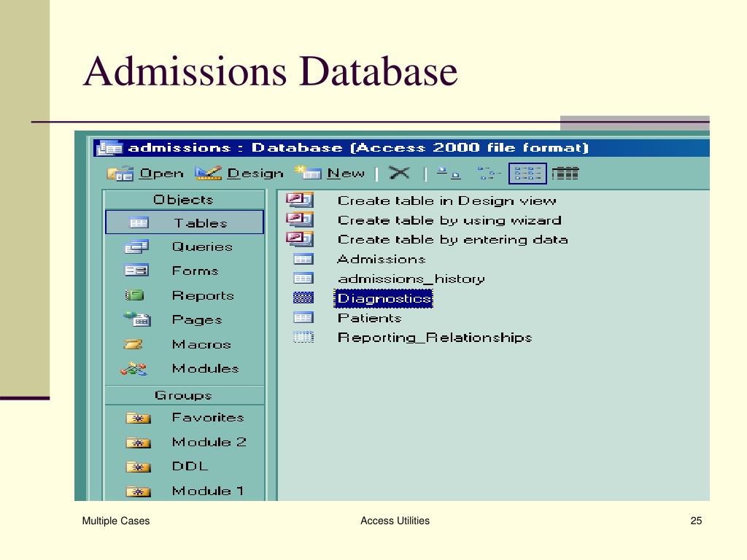Image resolution: width=747 pixels, height=560 pixels.
Task: Click icon beside 'Create table in Design view'
Action: click(300, 200)
